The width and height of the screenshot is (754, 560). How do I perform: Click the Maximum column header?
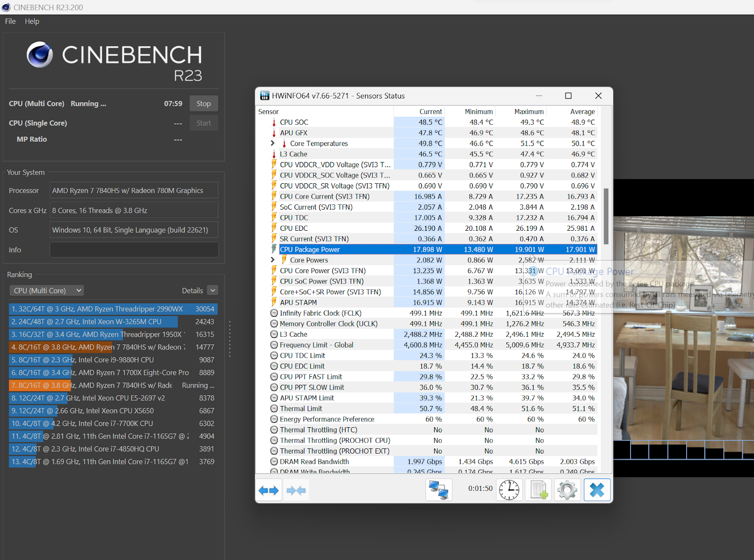(x=521, y=112)
